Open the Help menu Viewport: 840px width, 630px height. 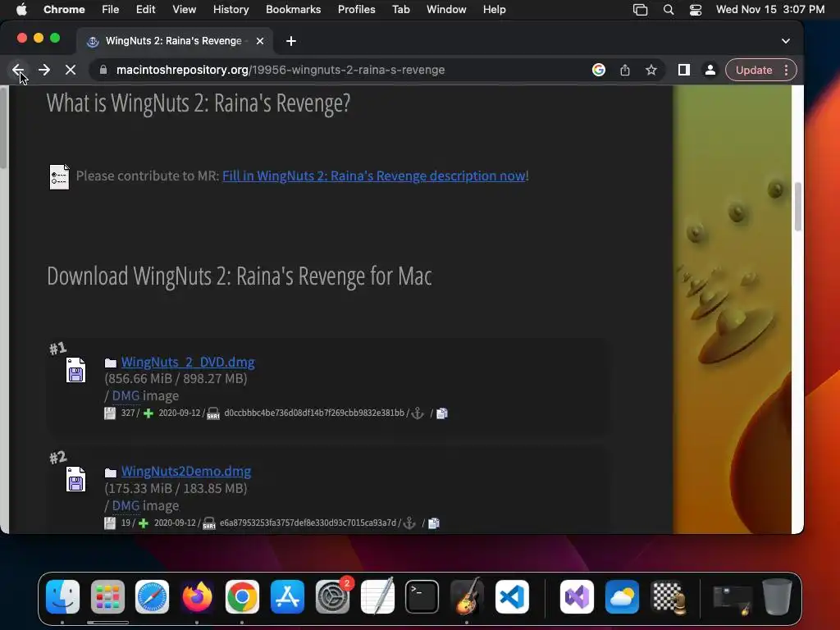pos(494,9)
